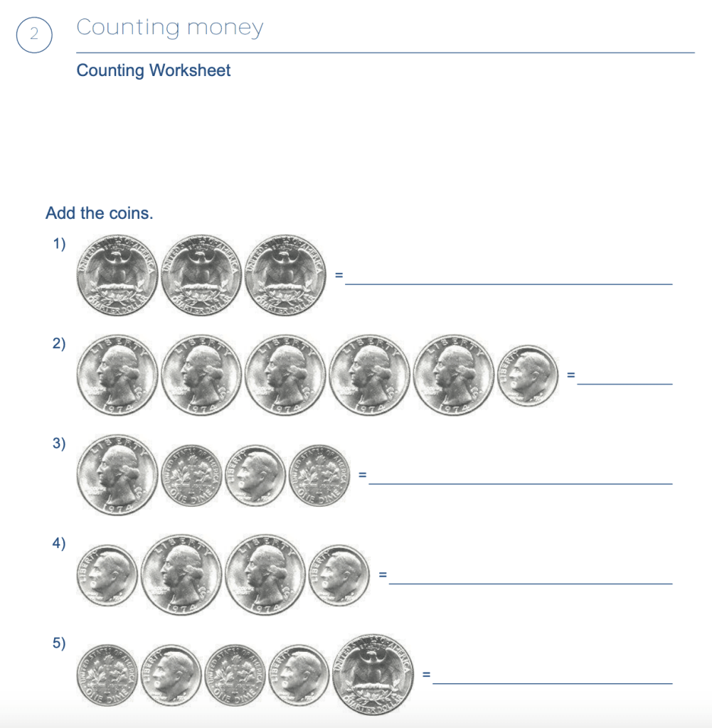
Task: Click the answer line for question 4
Action: (x=531, y=584)
